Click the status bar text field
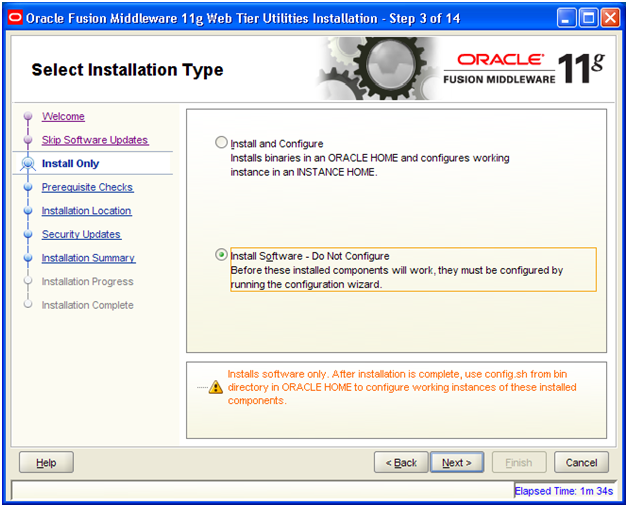This screenshot has width=628, height=507. pyautogui.click(x=263, y=490)
